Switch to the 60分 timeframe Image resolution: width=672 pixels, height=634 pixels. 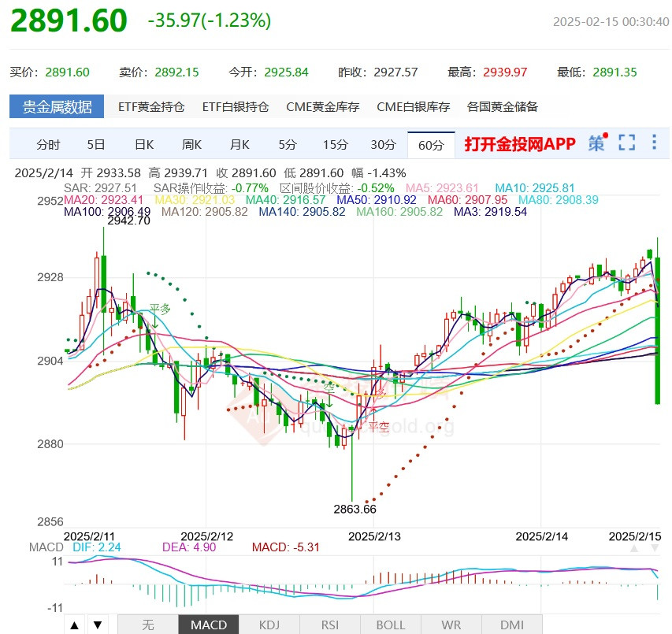click(431, 145)
